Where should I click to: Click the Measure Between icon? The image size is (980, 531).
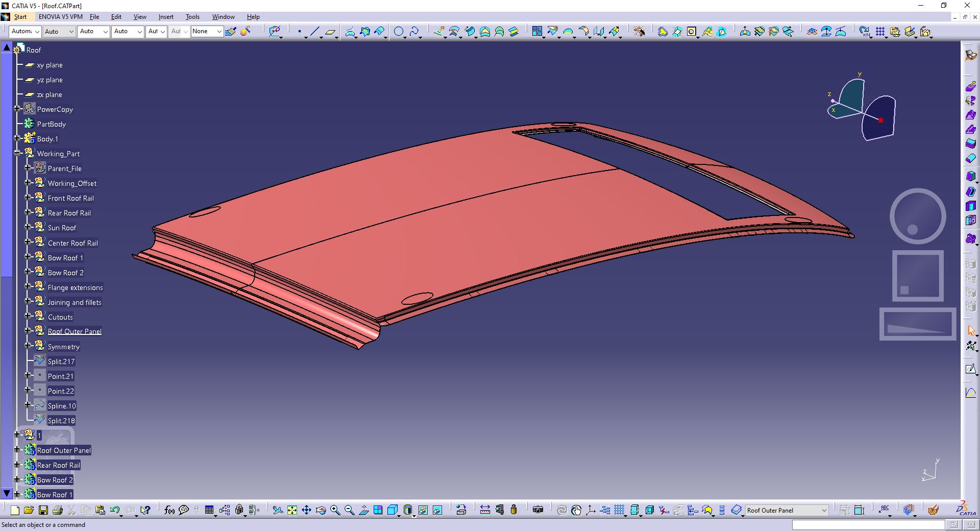point(485,510)
